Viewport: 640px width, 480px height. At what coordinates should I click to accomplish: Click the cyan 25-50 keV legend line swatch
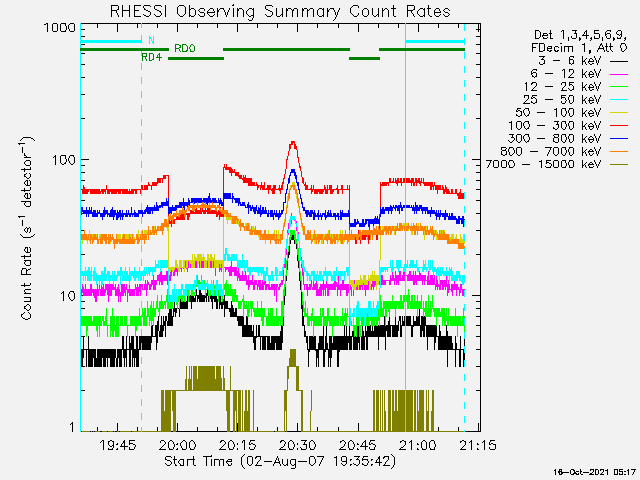tap(619, 100)
